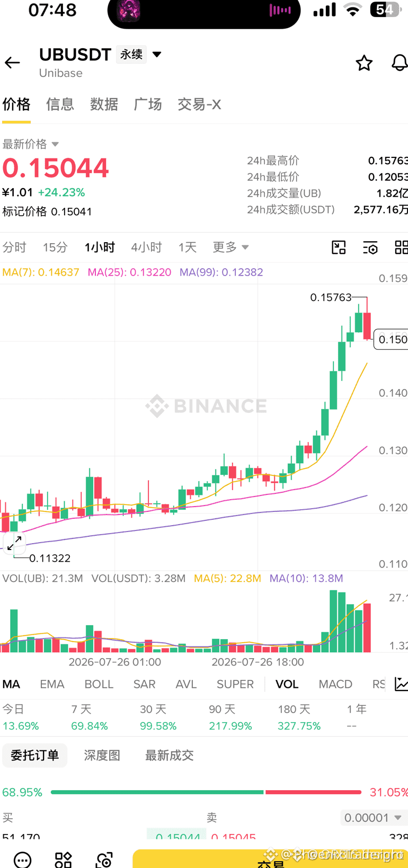Tap the Wi-Fi icon in status bar

point(352,10)
